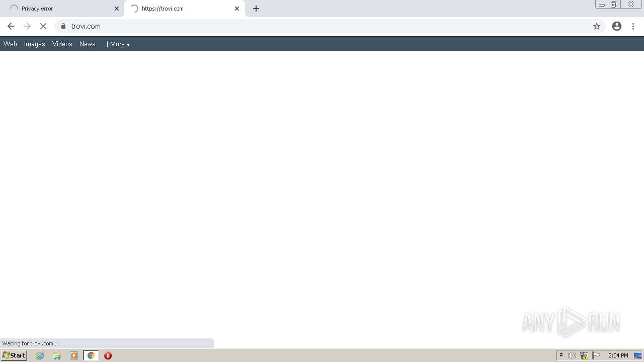The height and width of the screenshot is (362, 644).
Task: Stop loading the trovi.com page
Action: pyautogui.click(x=43, y=26)
